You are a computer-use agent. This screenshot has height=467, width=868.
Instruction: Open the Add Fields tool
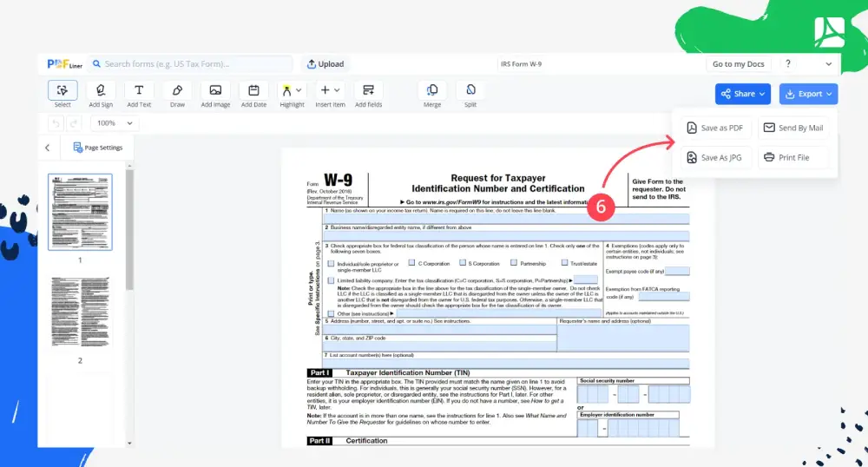pos(368,94)
